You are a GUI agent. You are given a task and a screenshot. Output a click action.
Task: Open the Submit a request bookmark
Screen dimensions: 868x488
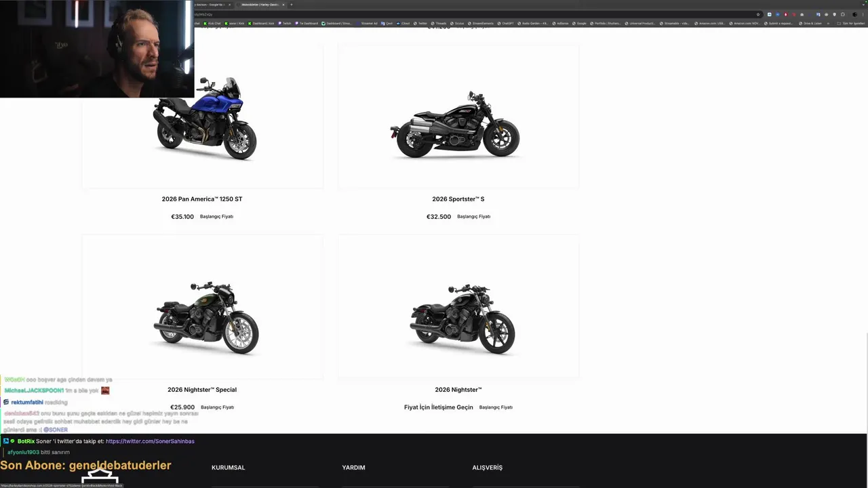[x=778, y=23]
